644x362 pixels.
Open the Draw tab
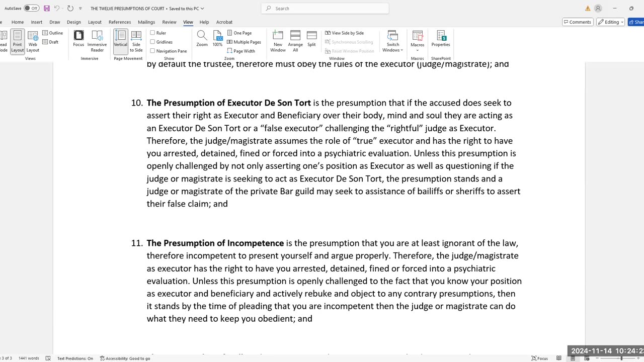point(55,22)
